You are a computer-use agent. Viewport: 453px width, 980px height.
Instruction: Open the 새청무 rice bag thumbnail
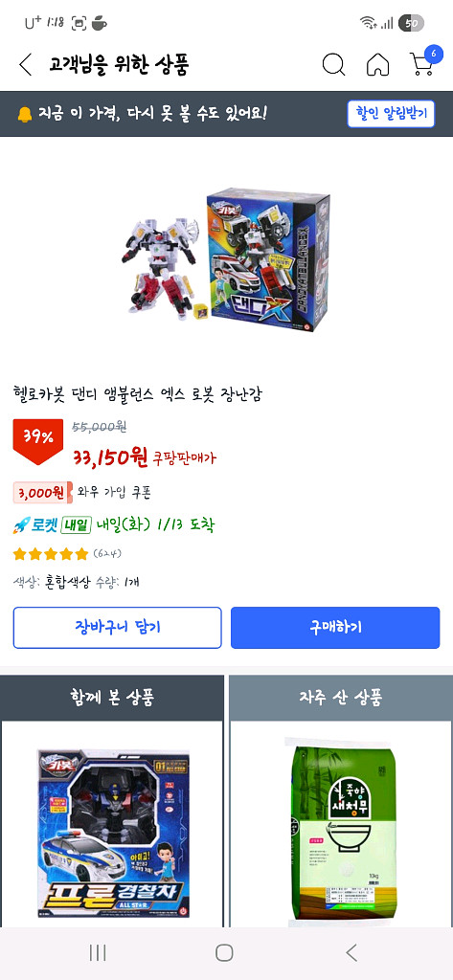pyautogui.click(x=341, y=832)
